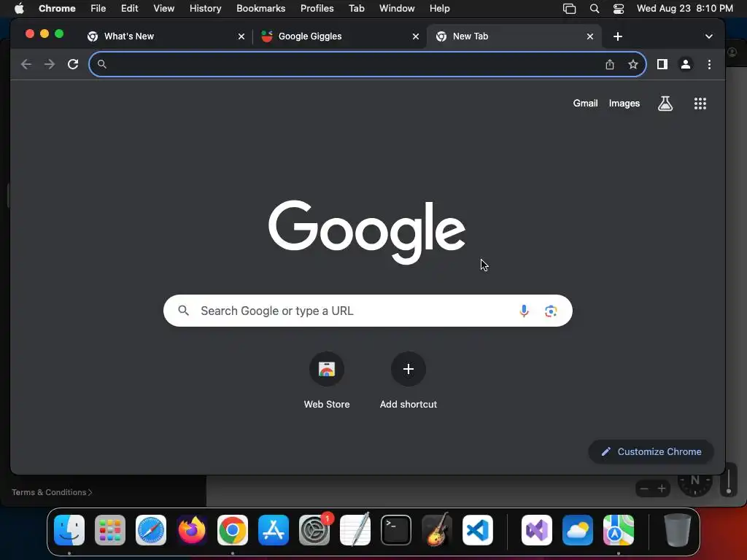Open the Edit menu
Image resolution: width=747 pixels, height=560 pixels.
pos(129,9)
